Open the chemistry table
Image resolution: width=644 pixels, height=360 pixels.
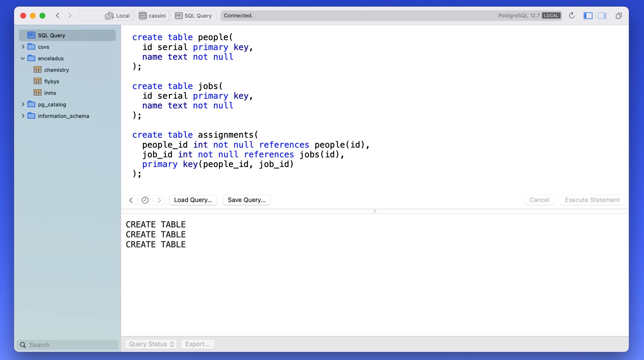[56, 70]
